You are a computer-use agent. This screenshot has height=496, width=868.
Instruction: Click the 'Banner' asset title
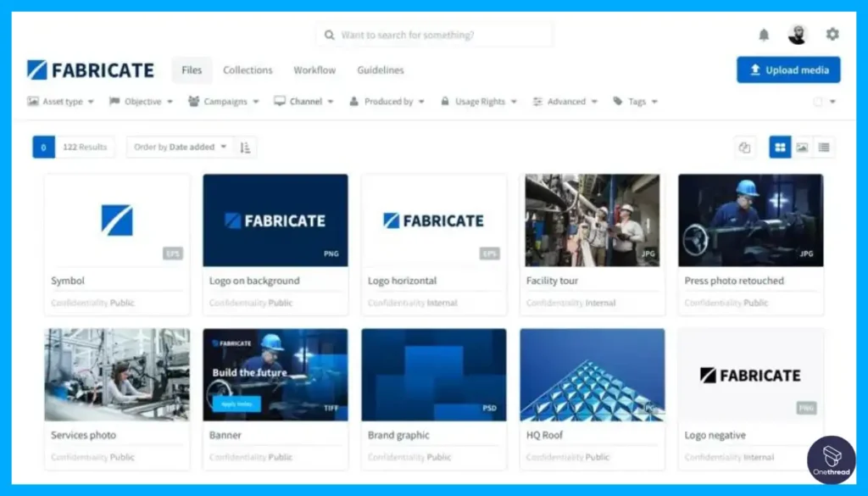click(x=225, y=435)
